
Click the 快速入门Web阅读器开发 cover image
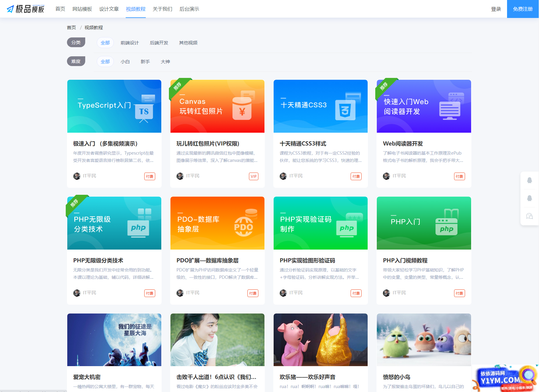424,106
